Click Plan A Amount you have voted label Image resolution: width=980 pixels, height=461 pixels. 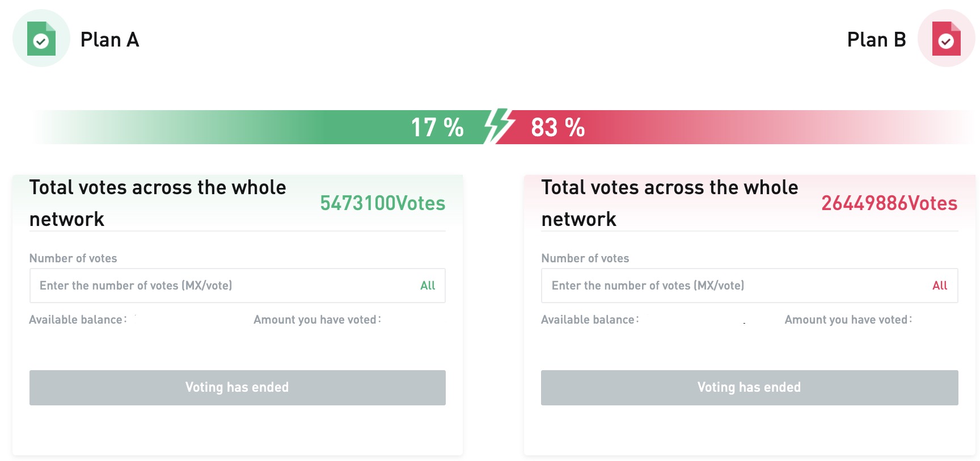317,320
